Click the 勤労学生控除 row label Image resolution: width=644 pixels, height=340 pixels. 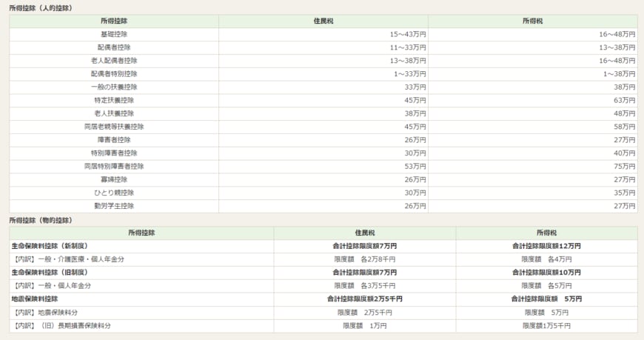click(114, 206)
